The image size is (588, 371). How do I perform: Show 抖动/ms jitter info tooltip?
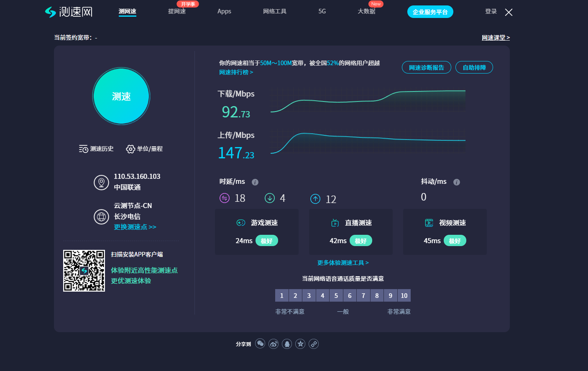click(x=456, y=182)
